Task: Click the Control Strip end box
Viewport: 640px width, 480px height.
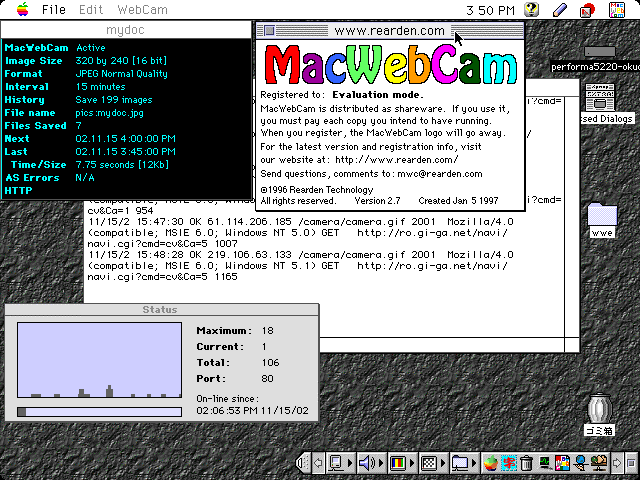Action: 631,463
